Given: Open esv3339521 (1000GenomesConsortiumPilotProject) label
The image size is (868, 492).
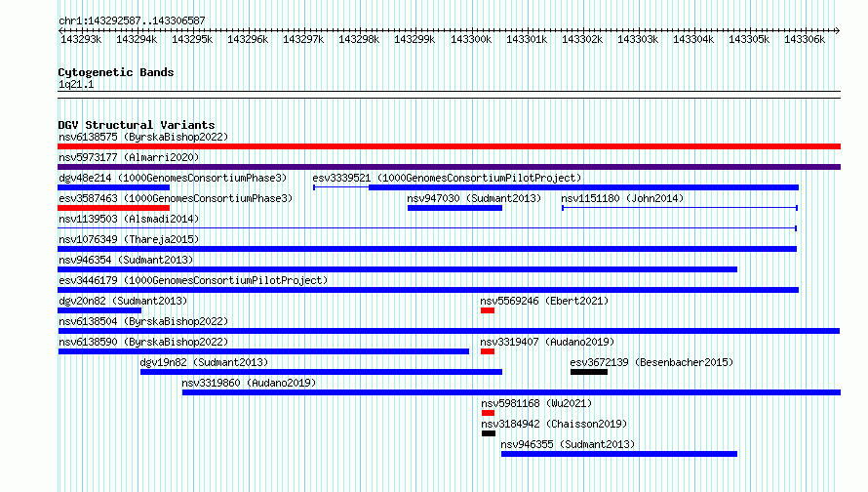Looking at the screenshot, I should 447,178.
